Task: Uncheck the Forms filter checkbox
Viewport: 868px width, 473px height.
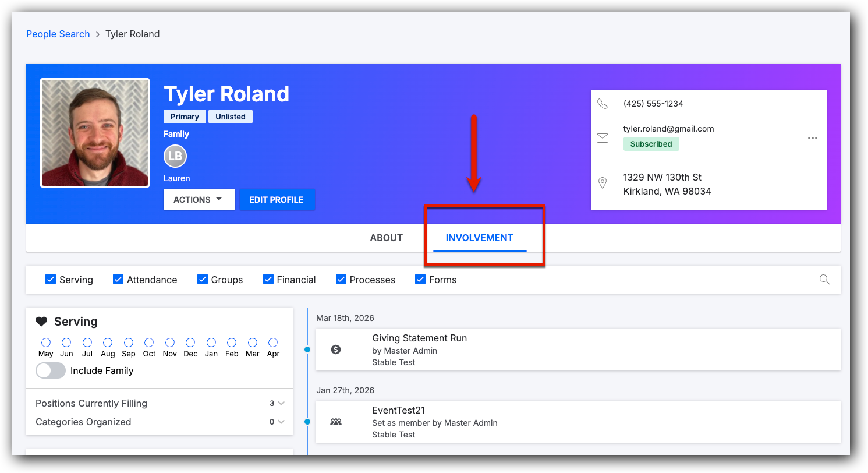Action: 420,280
